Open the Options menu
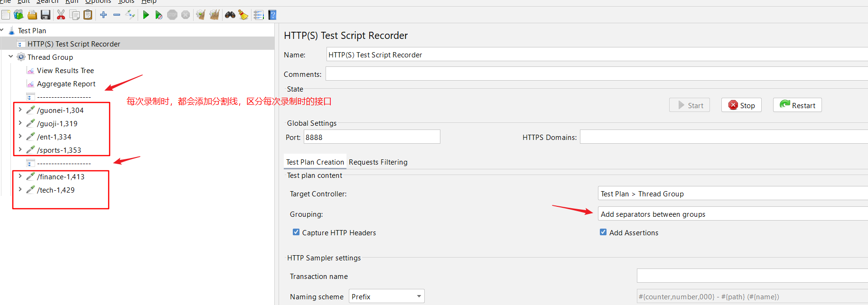The height and width of the screenshot is (305, 868). click(98, 2)
